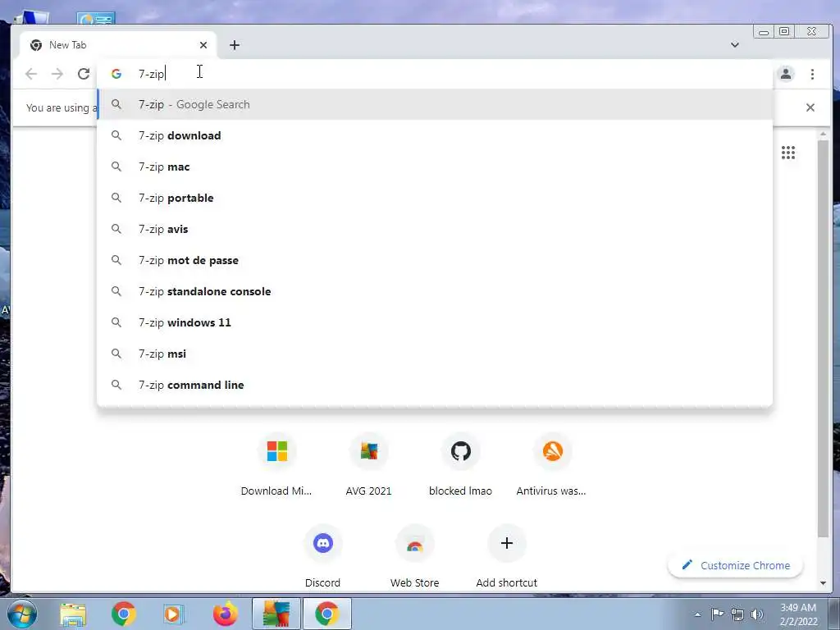Click the page's vertical scrollbar
Viewport: 840px width, 630px height.
[823, 337]
